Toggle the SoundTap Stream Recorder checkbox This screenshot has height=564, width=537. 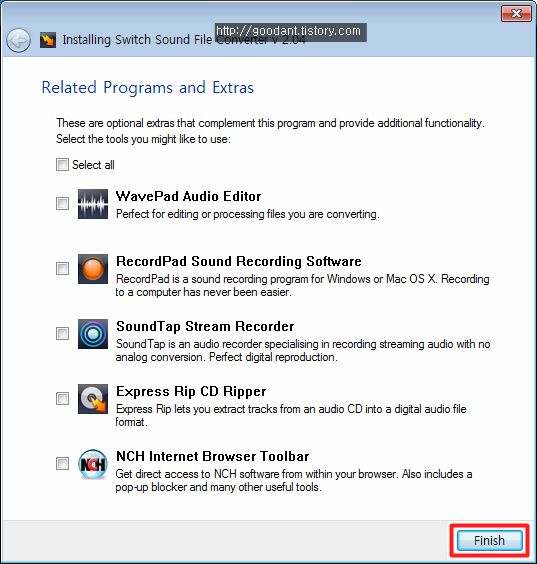(x=62, y=334)
